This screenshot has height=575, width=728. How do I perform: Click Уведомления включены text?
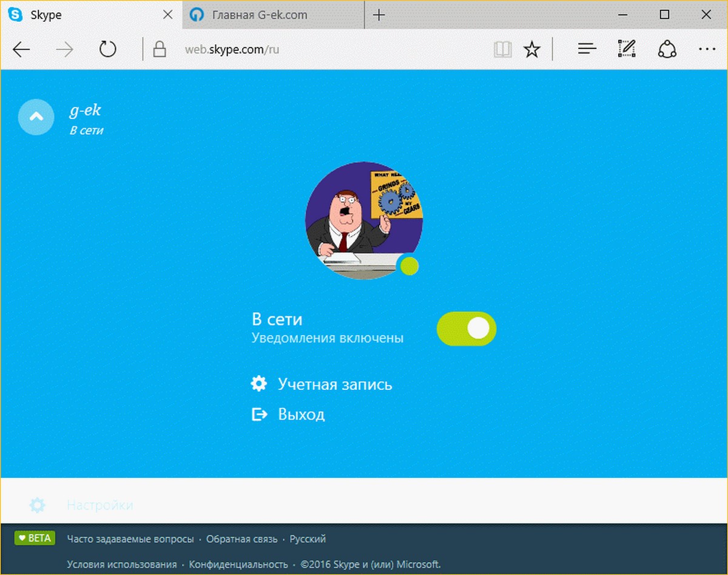[x=328, y=338]
